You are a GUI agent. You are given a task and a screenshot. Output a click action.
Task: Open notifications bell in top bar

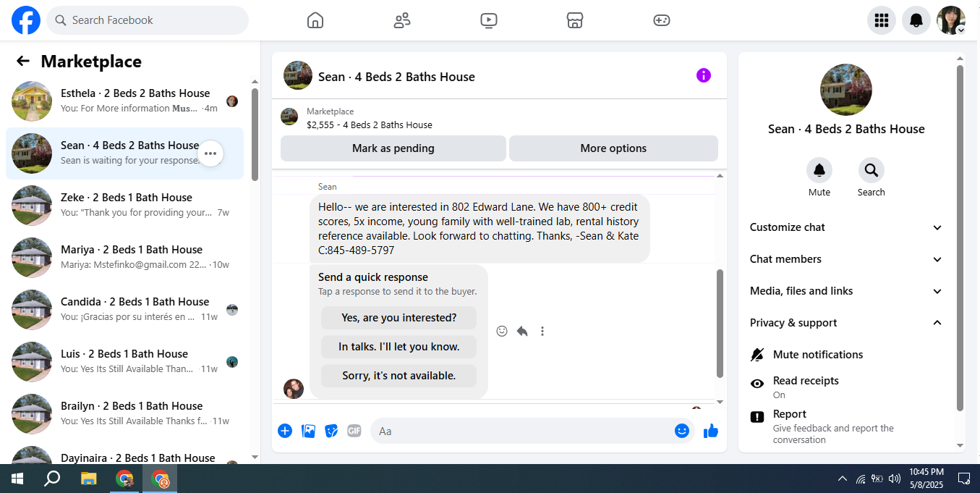click(916, 20)
